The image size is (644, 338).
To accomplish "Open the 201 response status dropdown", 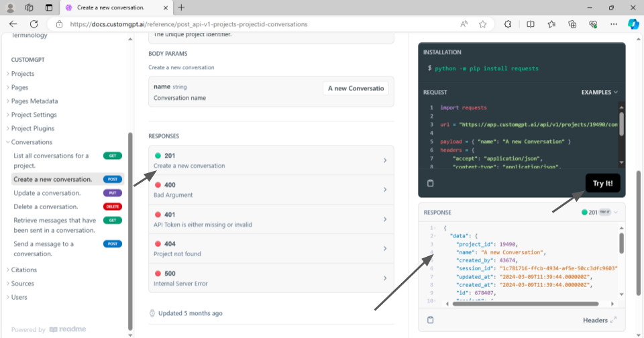I will click(x=600, y=213).
